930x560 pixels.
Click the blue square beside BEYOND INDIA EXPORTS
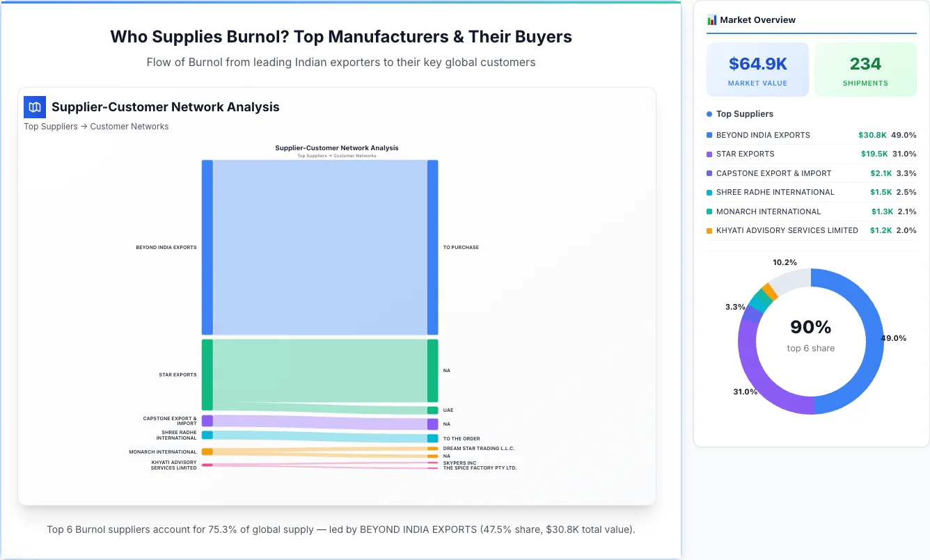tap(709, 135)
